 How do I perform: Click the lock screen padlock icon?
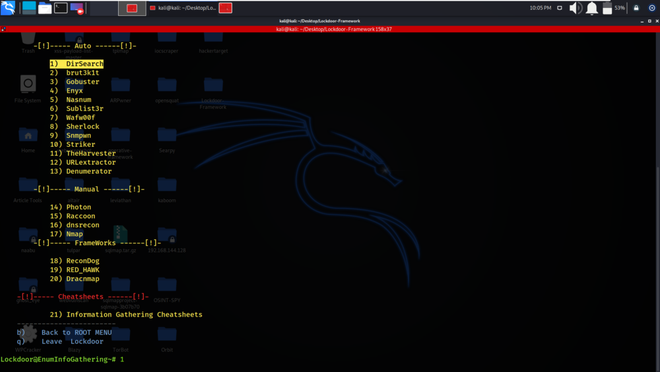[636, 8]
